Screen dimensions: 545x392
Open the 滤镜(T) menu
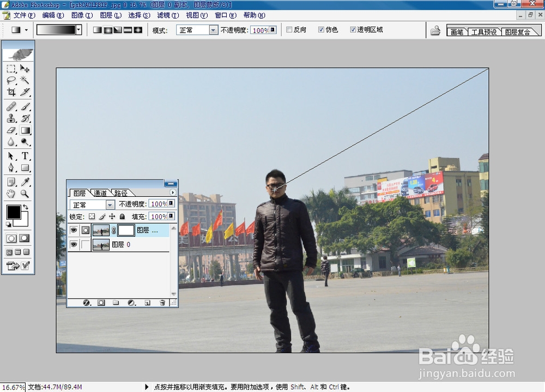click(x=168, y=15)
